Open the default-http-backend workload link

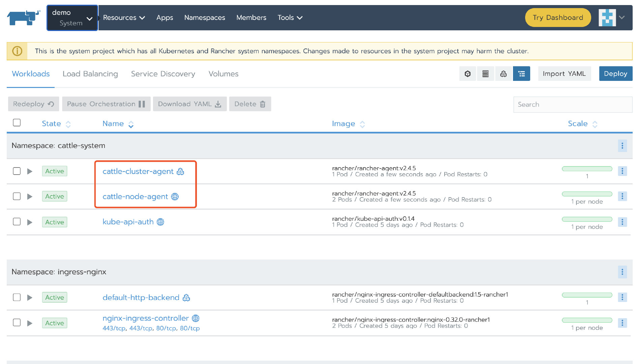141,298
